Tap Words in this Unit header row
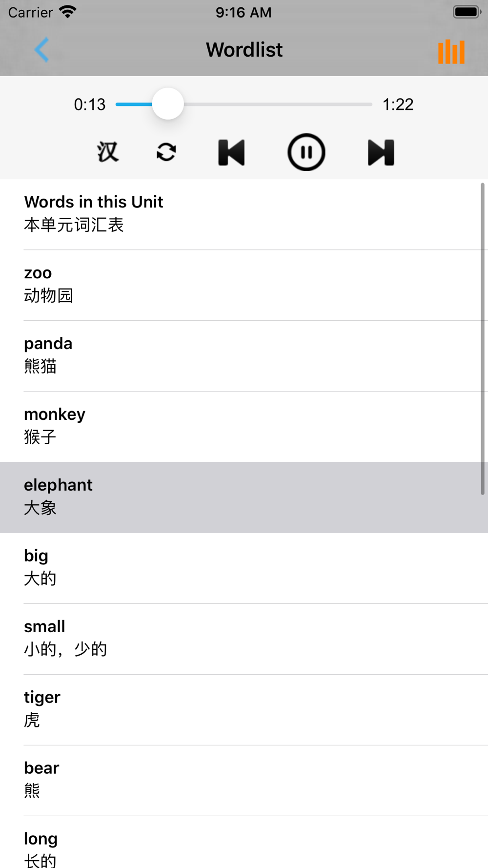 [244, 214]
